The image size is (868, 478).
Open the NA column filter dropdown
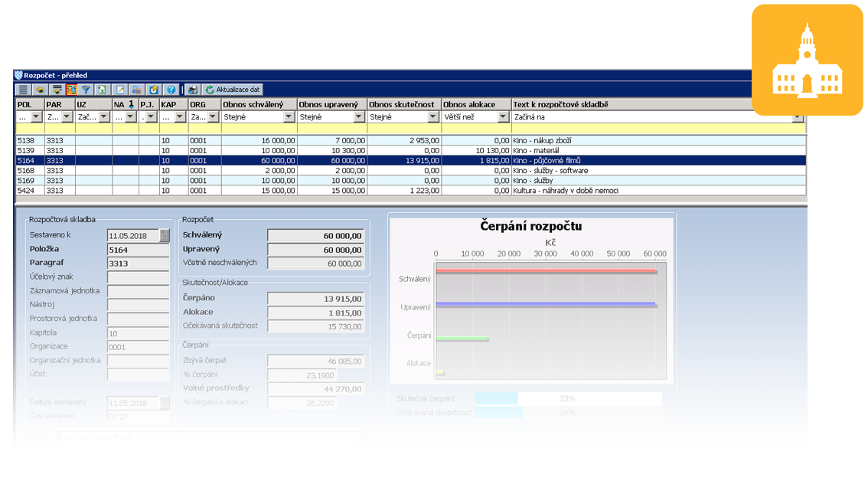coord(131,117)
